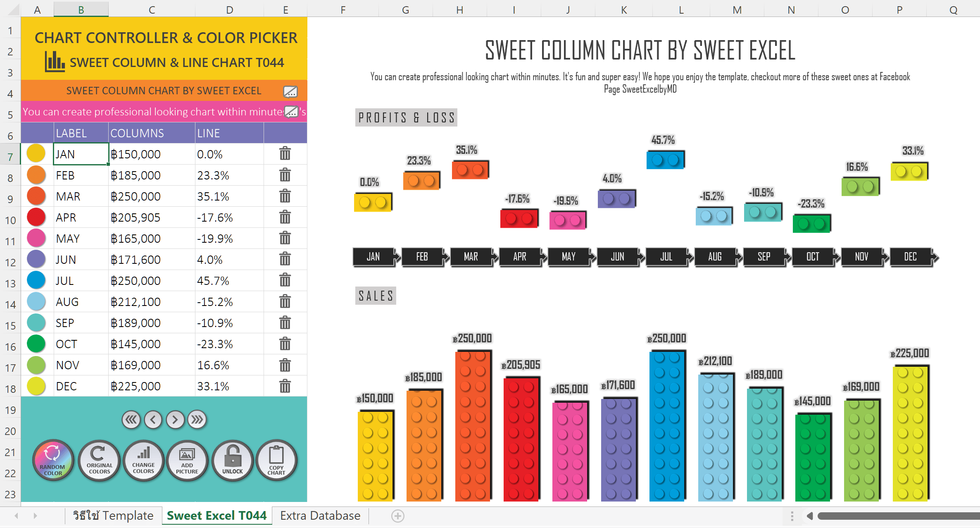Open the Change Colors option

143,460
